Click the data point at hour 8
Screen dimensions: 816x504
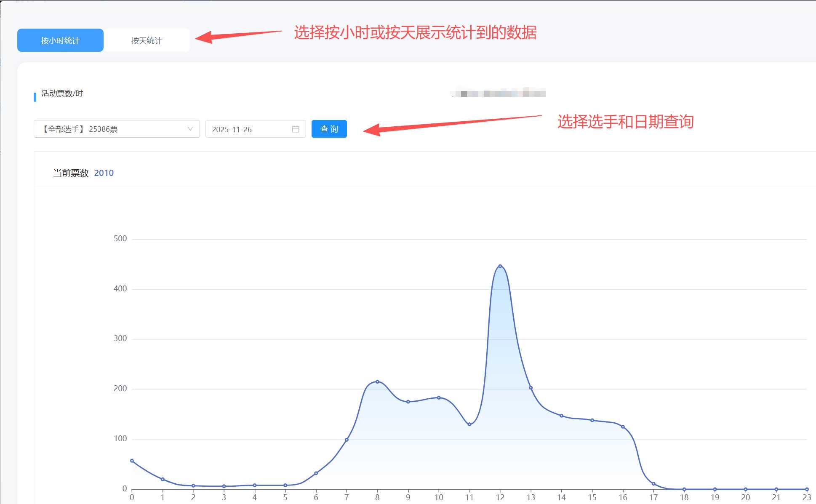pos(377,381)
